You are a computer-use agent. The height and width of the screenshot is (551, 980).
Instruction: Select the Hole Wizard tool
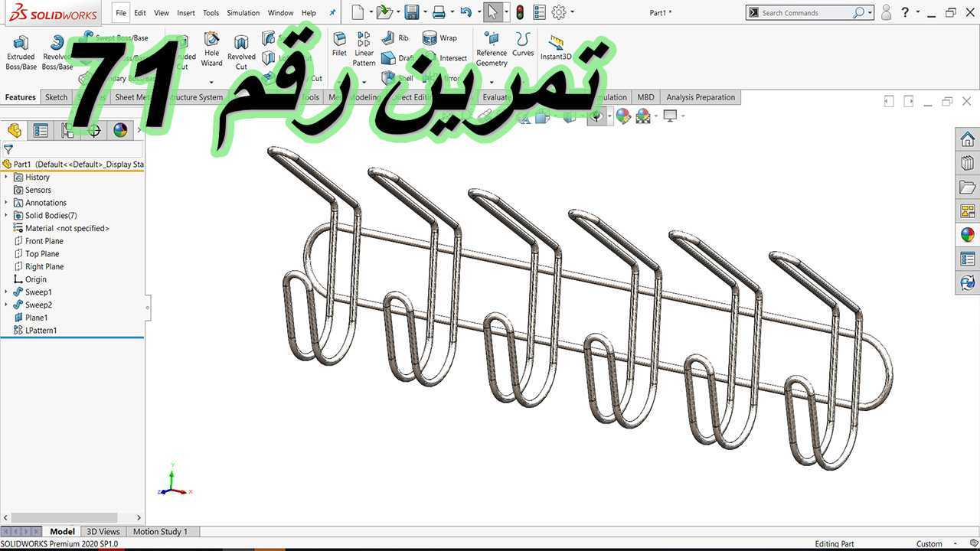(x=211, y=50)
